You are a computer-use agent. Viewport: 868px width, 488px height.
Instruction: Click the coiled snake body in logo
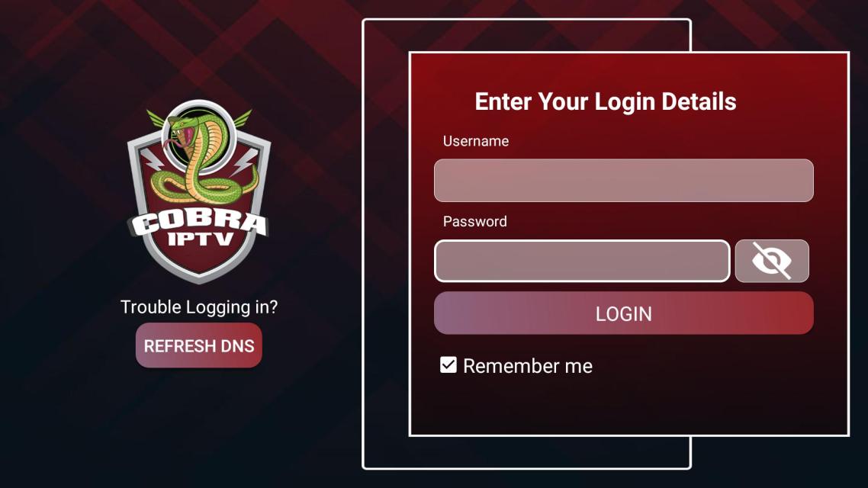pyautogui.click(x=205, y=185)
